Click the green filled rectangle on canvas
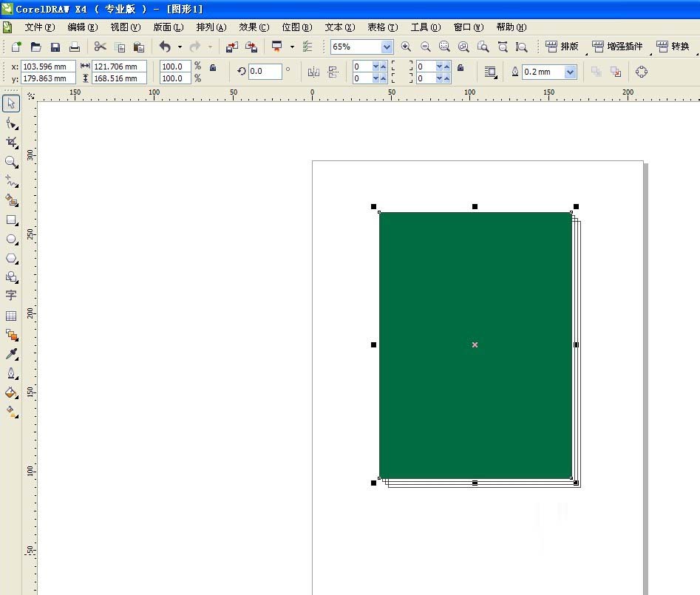Screen dimensions: 700x595 point(475,345)
